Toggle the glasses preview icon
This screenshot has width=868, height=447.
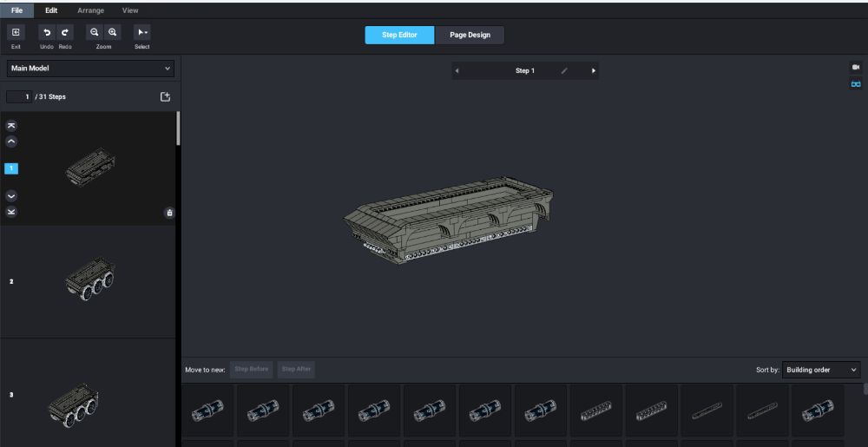point(856,84)
